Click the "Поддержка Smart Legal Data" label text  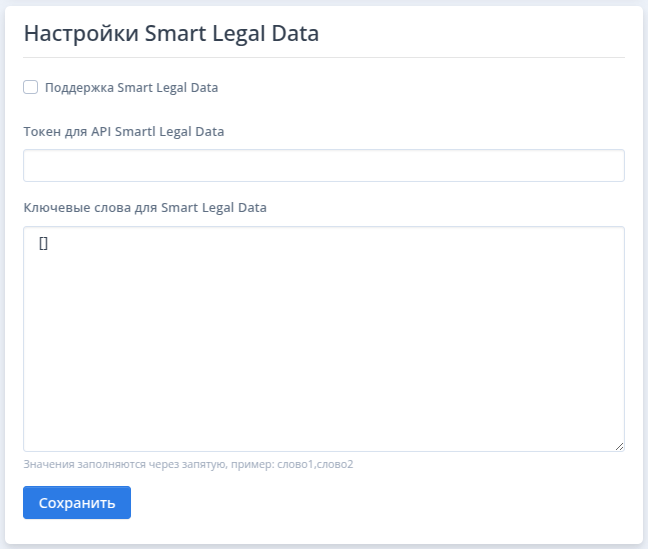tap(131, 88)
